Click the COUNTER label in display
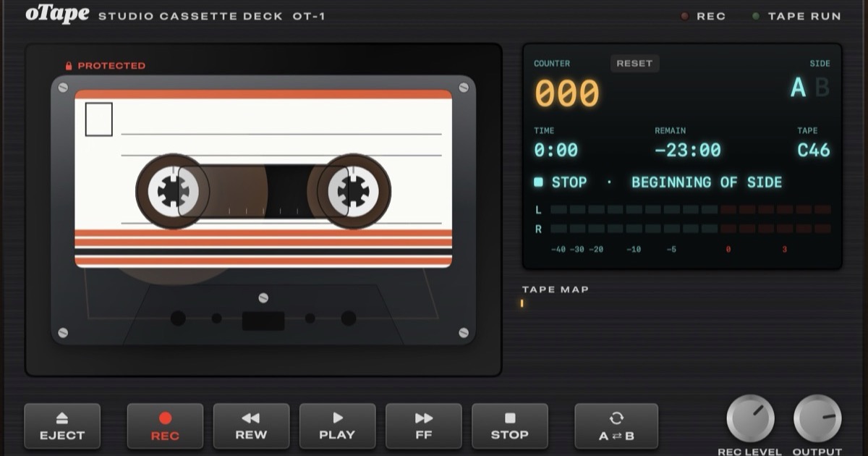Screen dimensions: 868x456 click(552, 64)
